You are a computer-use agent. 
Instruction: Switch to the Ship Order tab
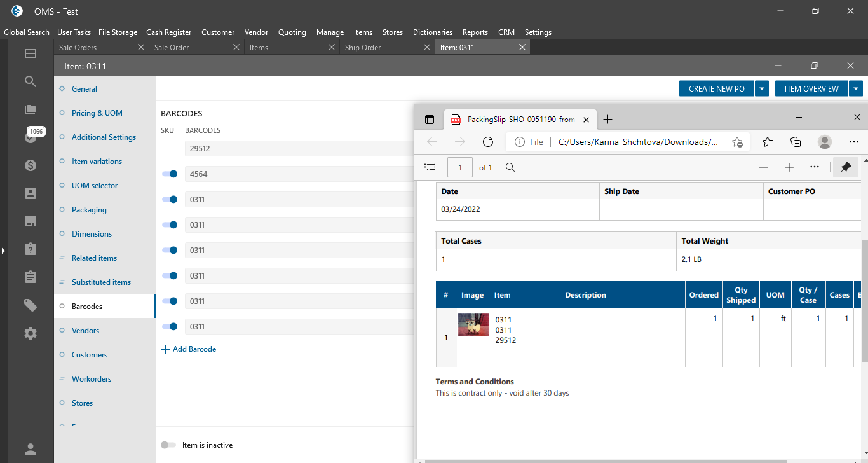[x=362, y=48]
